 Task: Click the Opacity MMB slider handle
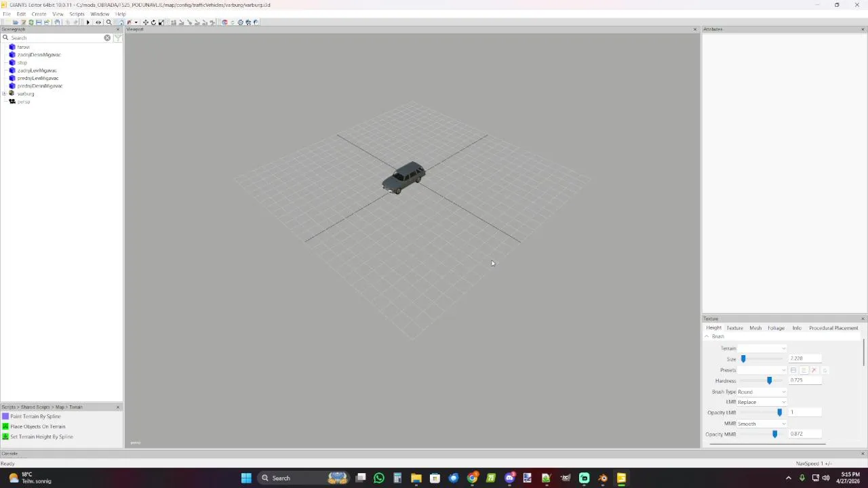pos(774,434)
